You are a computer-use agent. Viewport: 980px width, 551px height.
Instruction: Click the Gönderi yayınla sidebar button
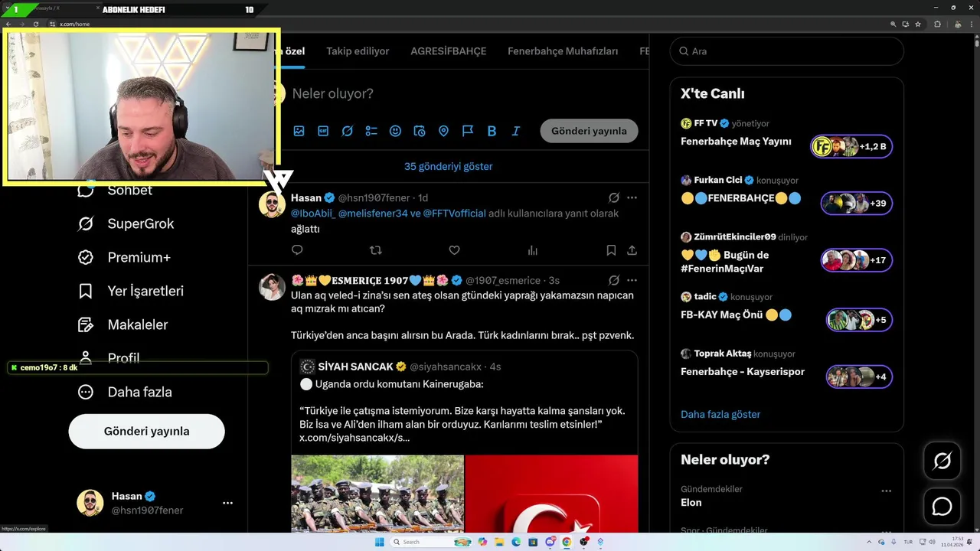tap(146, 431)
